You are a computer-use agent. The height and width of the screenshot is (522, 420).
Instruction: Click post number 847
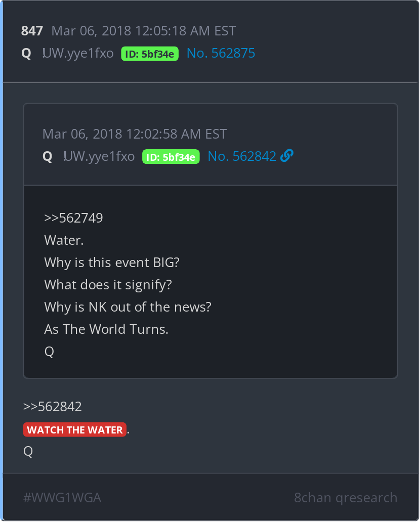32,31
